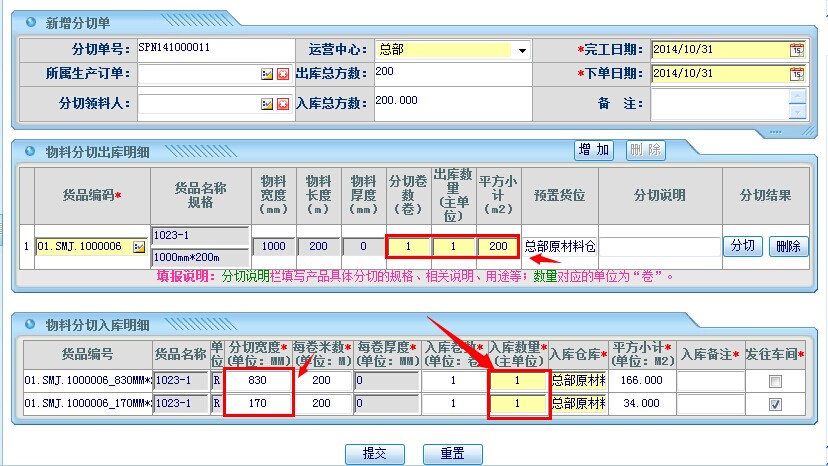This screenshot has width=828, height=466.
Task: Click the 所属生产订单 lookup icon
Action: pos(267,75)
